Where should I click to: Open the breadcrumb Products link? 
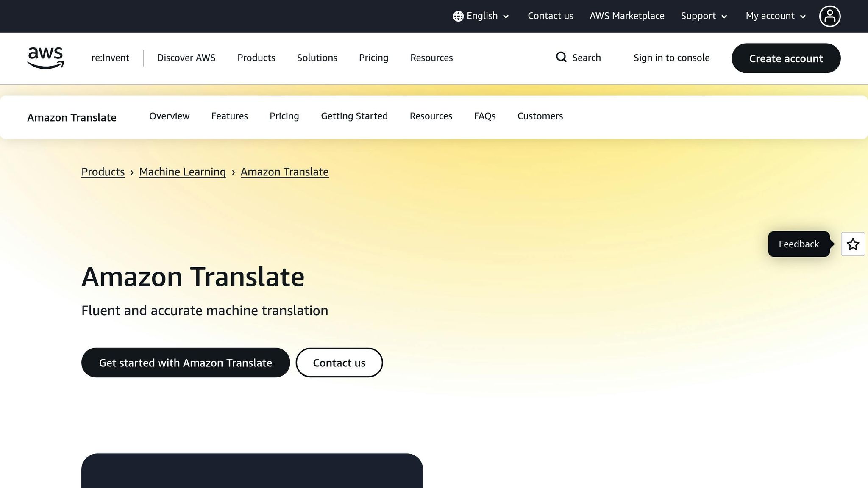click(x=103, y=172)
